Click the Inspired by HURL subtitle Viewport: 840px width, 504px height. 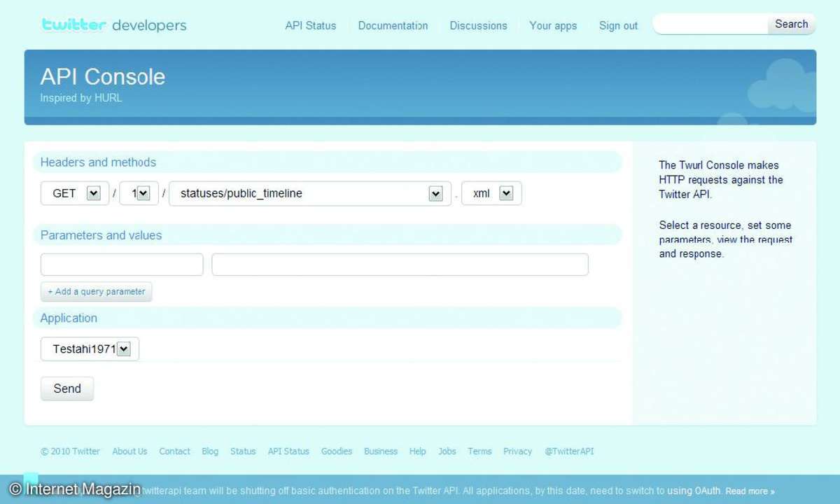tap(81, 98)
